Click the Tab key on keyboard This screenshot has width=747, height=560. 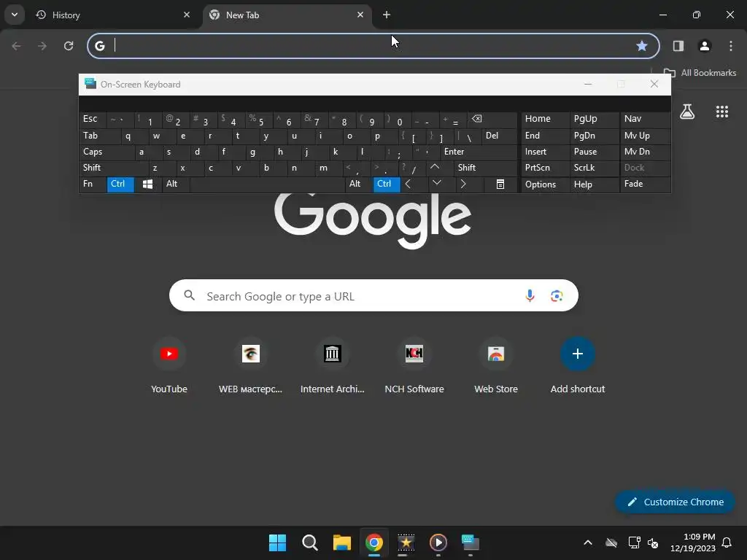point(99,136)
